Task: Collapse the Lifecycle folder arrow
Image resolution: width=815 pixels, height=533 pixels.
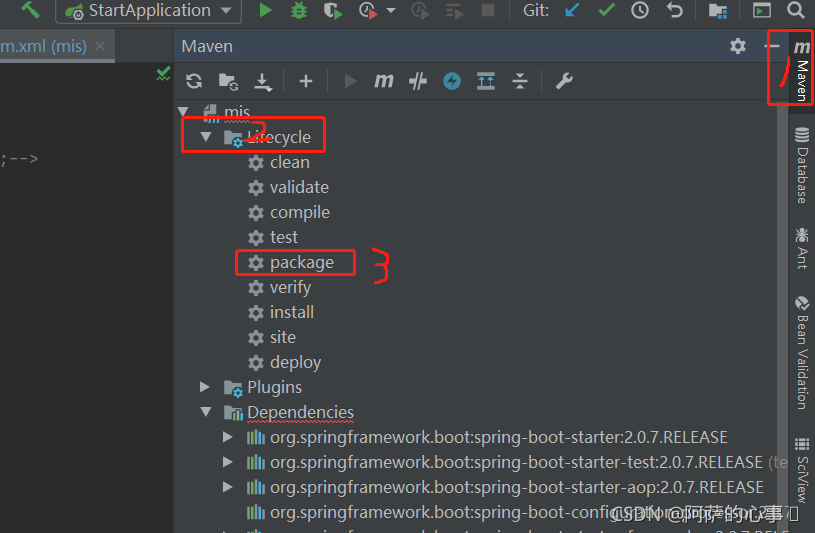Action: pos(206,137)
